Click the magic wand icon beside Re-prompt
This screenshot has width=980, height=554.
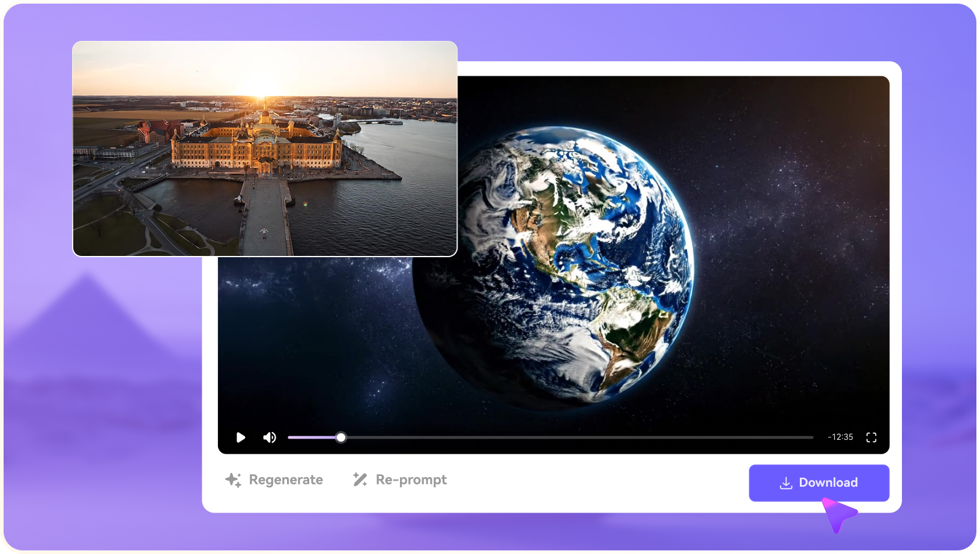pos(359,479)
